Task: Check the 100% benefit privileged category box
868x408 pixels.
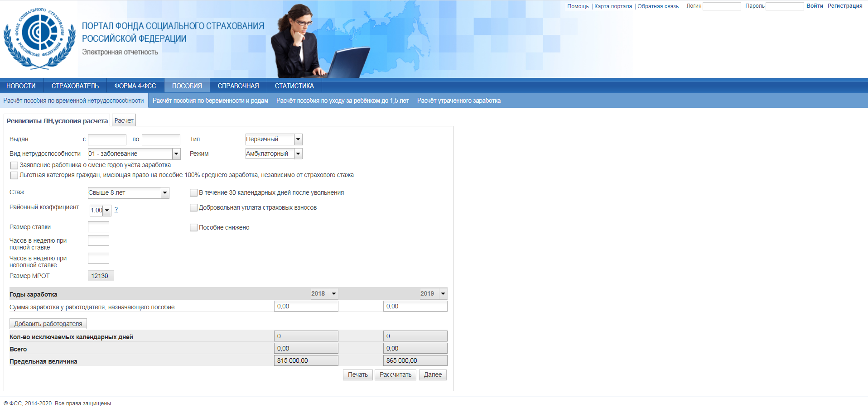Action: pos(14,175)
